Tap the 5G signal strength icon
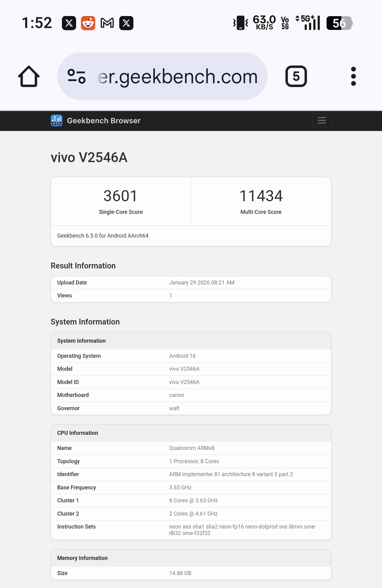The width and height of the screenshot is (382, 588). coord(308,23)
